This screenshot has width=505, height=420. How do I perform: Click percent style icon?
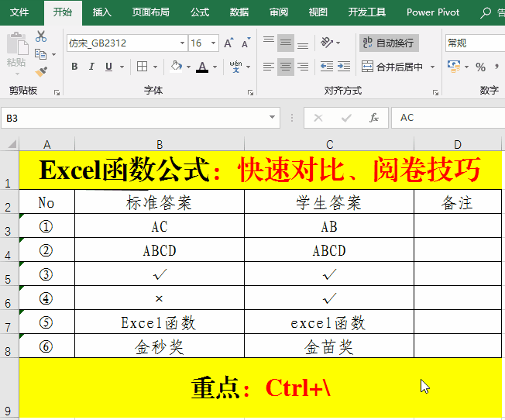point(480,67)
